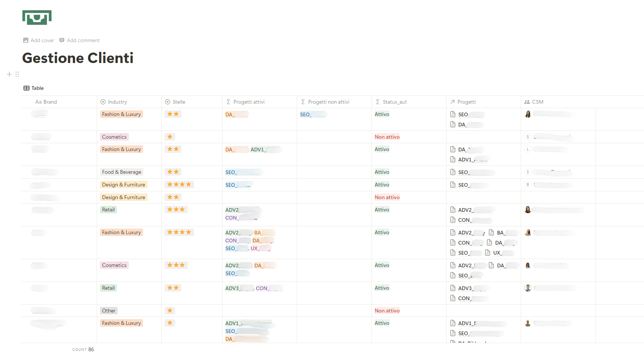Click the green workspace logo at top
Image resolution: width=644 pixels, height=352 pixels.
[x=37, y=17]
